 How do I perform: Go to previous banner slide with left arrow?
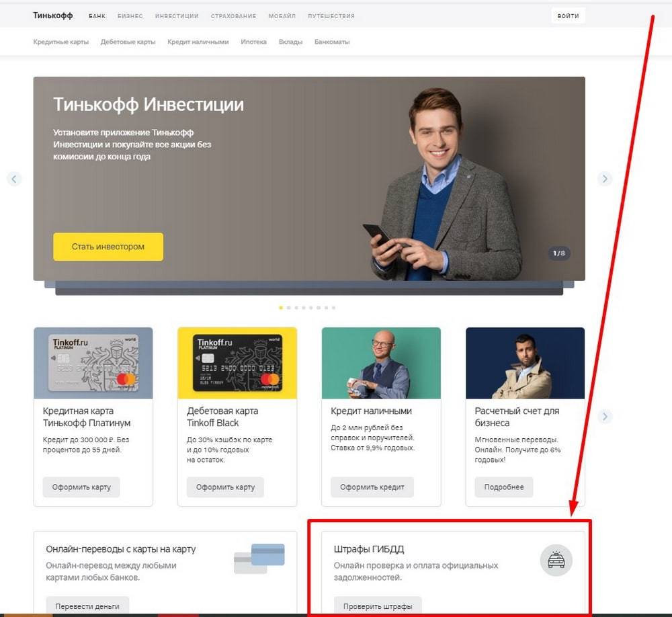point(14,179)
